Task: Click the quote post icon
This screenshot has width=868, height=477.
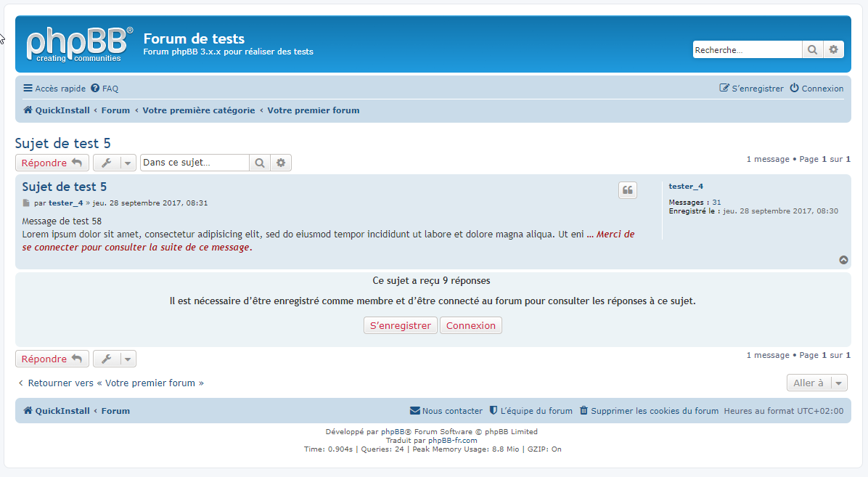Action: point(628,190)
